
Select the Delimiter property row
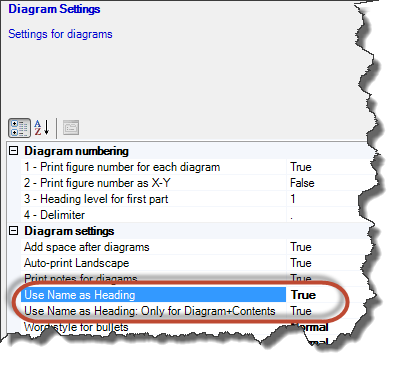tap(154, 215)
